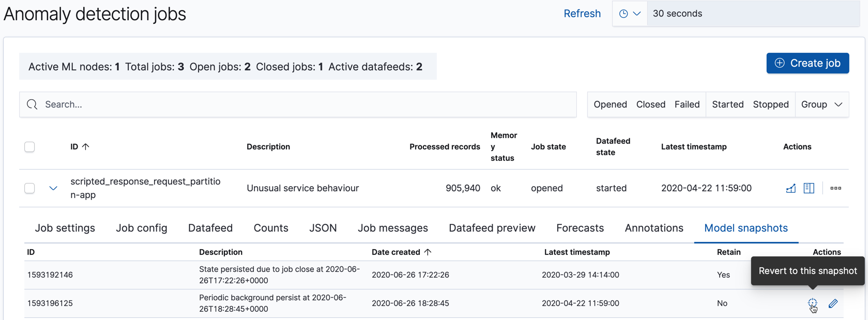Open the Group filter dropdown
This screenshot has height=320, width=868.
(821, 104)
